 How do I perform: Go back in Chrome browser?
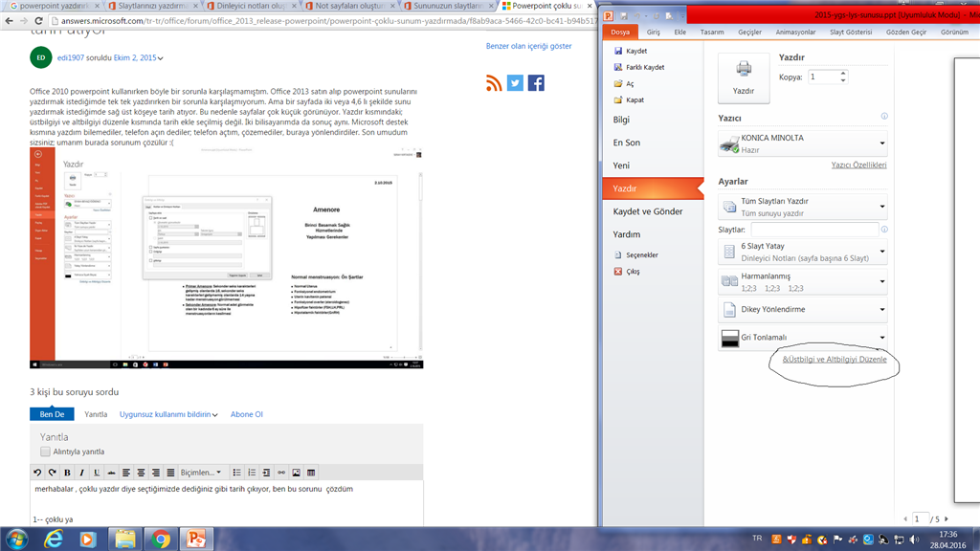(x=9, y=21)
